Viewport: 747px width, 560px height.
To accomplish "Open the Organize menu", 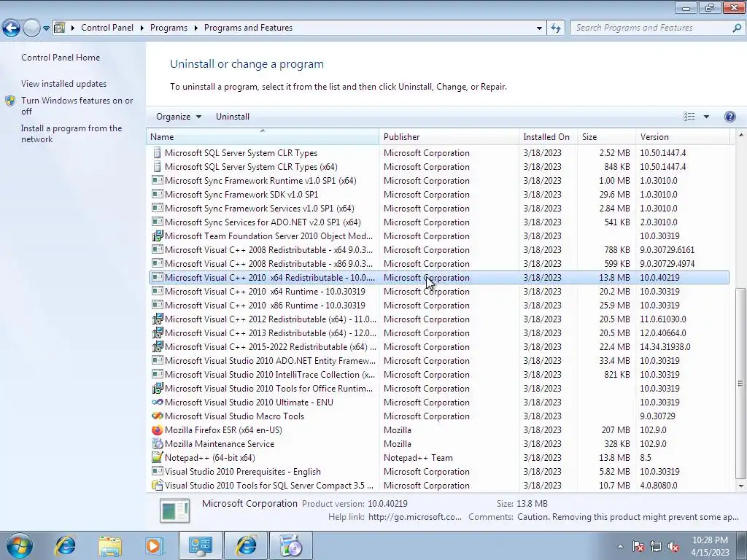I will (179, 117).
